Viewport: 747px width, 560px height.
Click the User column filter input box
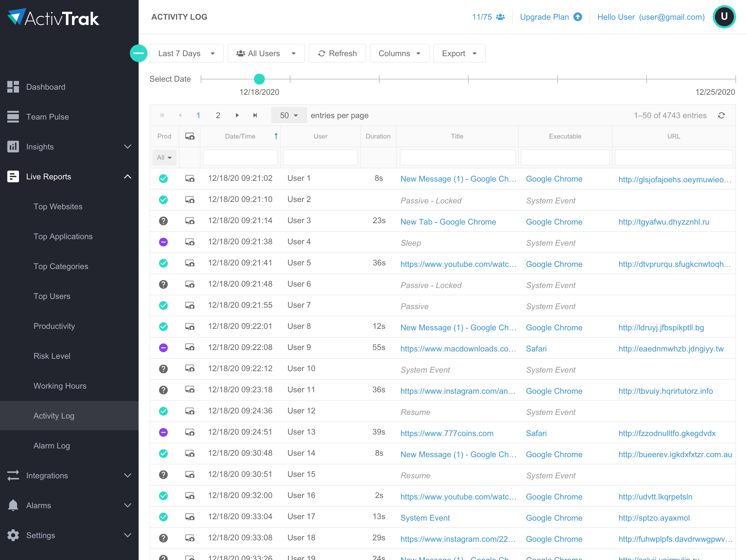click(x=320, y=157)
